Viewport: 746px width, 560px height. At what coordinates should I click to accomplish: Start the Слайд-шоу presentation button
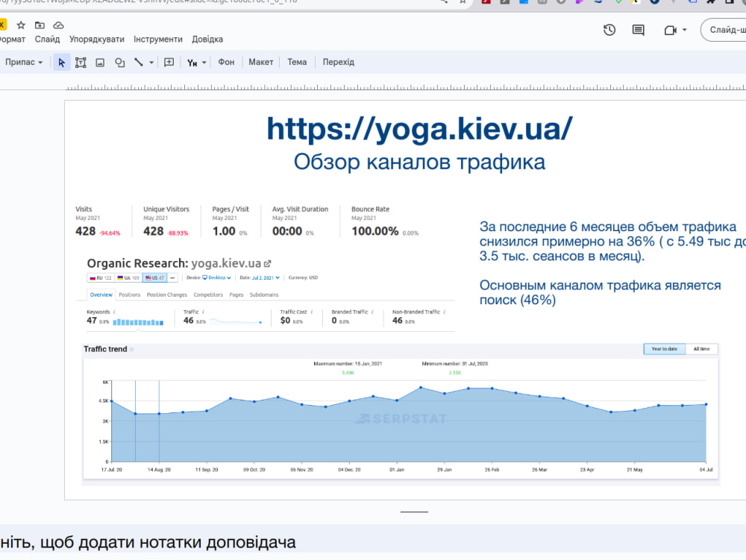coord(724,30)
